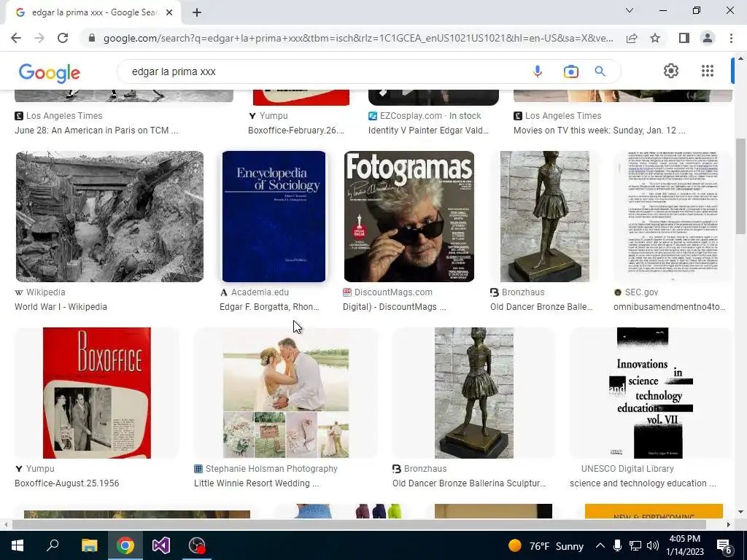
Task: Open File Explorer from taskbar
Action: (x=89, y=545)
